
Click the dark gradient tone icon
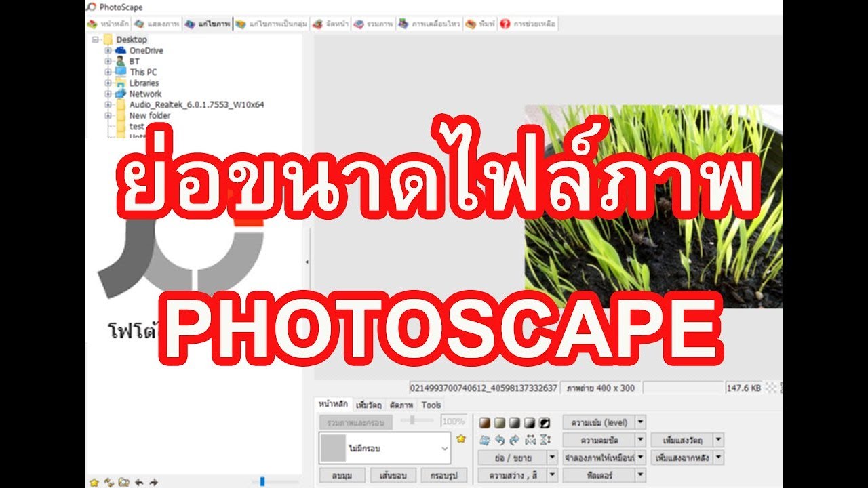(530, 422)
